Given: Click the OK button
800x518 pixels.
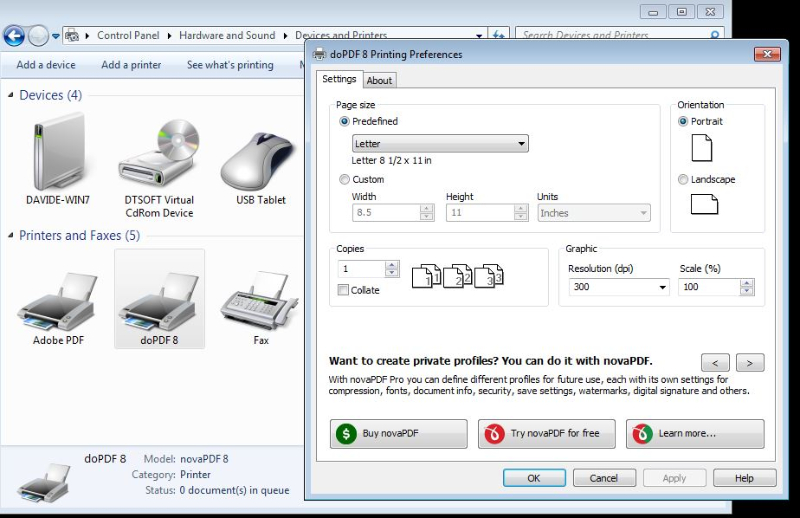Looking at the screenshot, I should point(533,478).
